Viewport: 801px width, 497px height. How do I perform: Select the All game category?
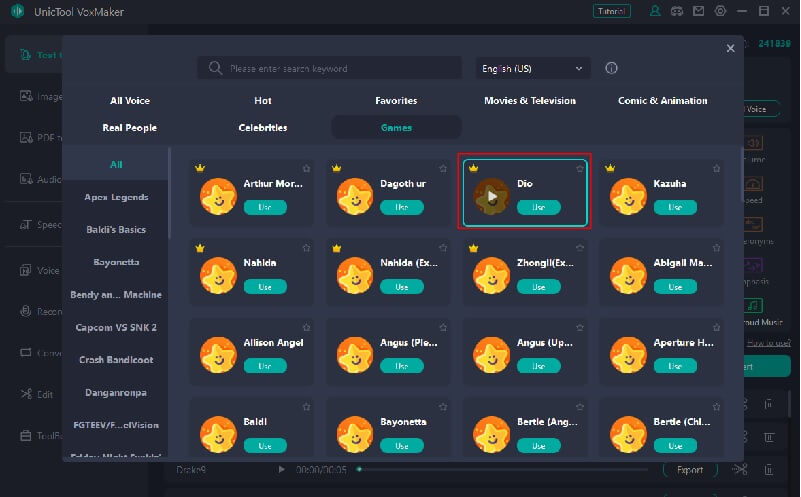116,164
